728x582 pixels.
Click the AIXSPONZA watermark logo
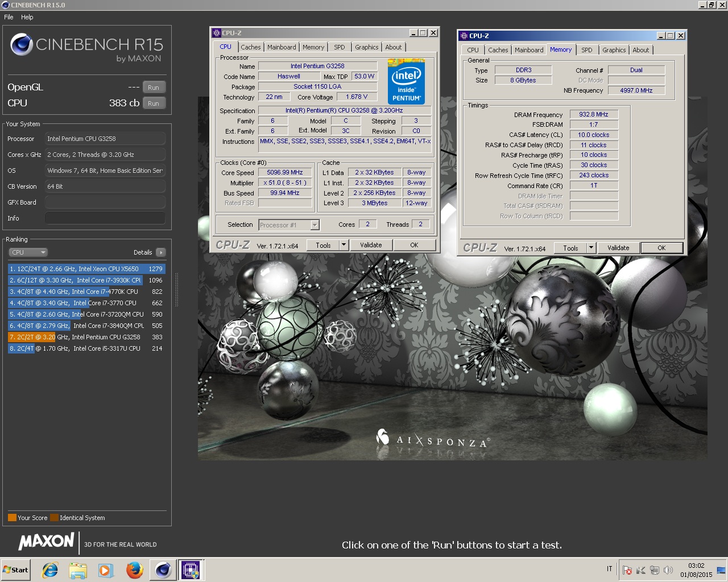pos(433,439)
